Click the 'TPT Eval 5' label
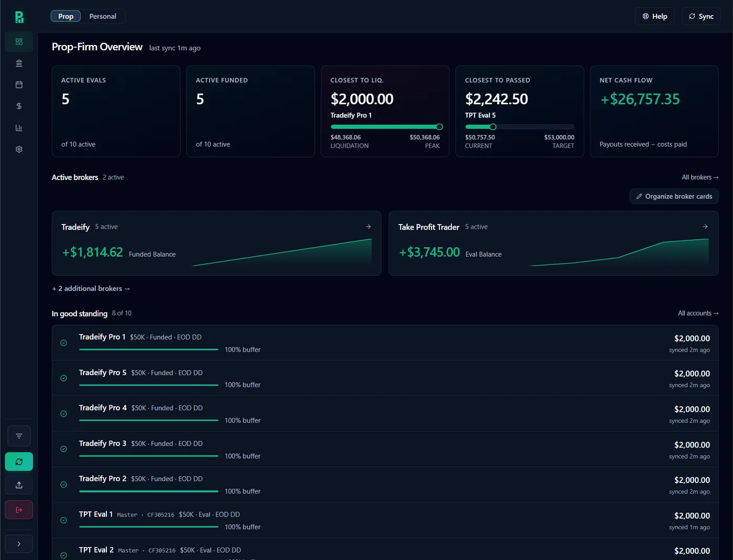733x560 pixels. point(480,115)
